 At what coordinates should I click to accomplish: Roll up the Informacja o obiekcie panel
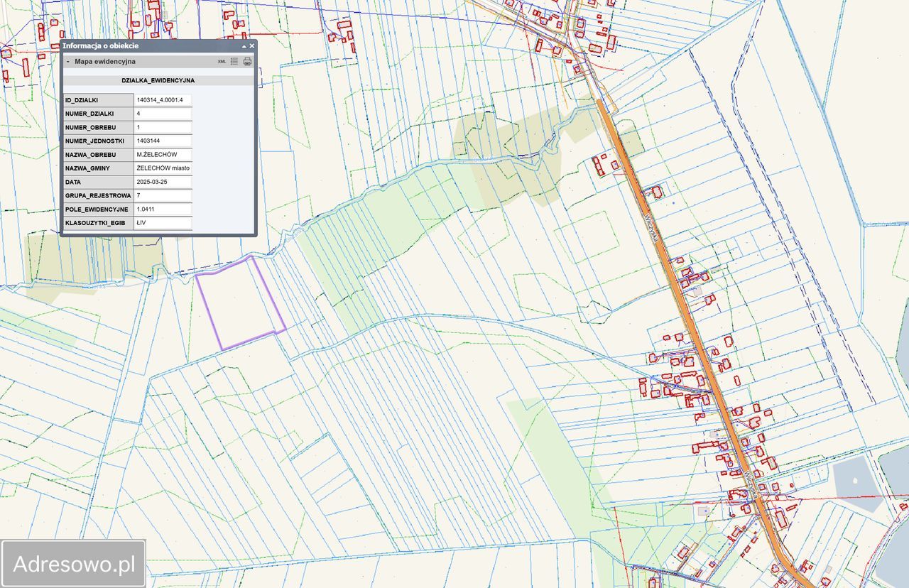pyautogui.click(x=244, y=46)
